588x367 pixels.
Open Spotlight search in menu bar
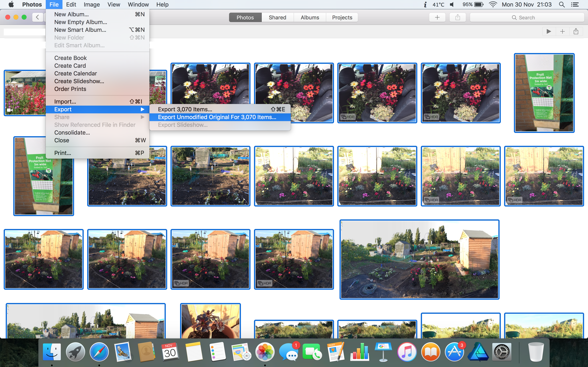561,5
